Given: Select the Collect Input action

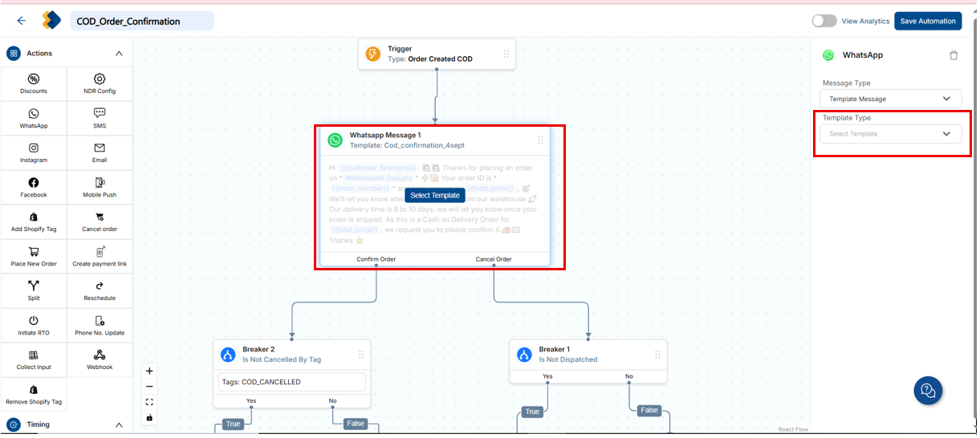Looking at the screenshot, I should pyautogui.click(x=34, y=360).
